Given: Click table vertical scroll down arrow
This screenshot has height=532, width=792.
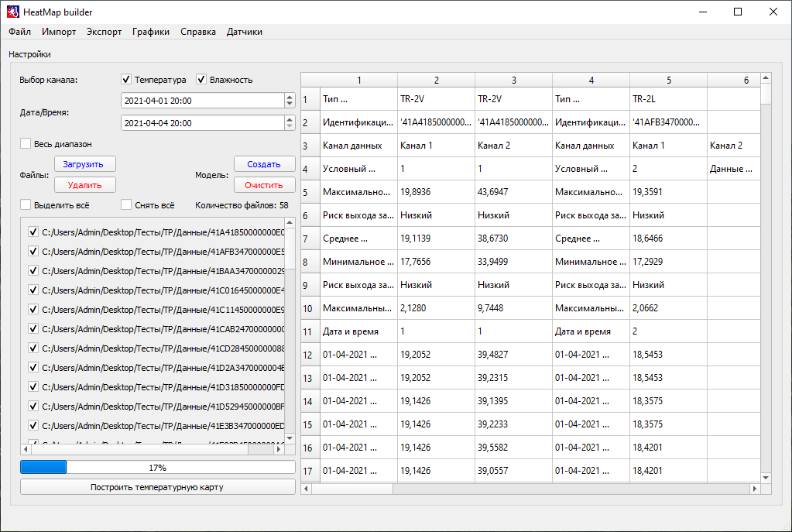Looking at the screenshot, I should (x=766, y=478).
